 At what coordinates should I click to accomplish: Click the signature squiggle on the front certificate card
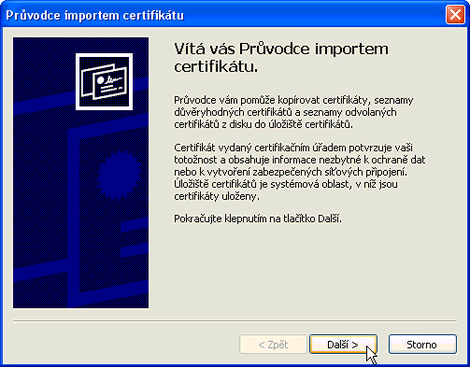(x=114, y=79)
